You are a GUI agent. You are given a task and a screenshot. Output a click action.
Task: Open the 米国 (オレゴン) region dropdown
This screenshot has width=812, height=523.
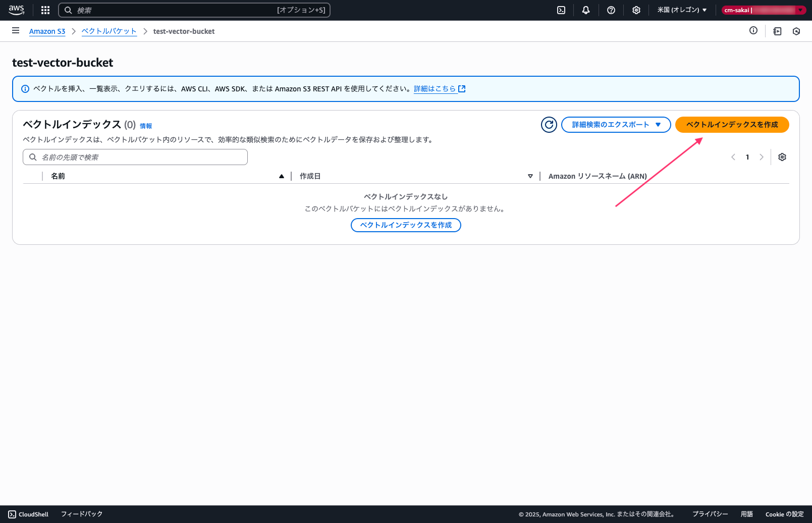tap(682, 10)
